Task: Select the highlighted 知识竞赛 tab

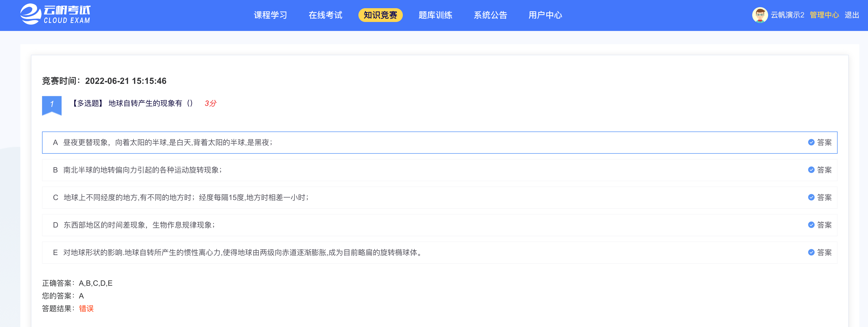Action: pos(380,15)
